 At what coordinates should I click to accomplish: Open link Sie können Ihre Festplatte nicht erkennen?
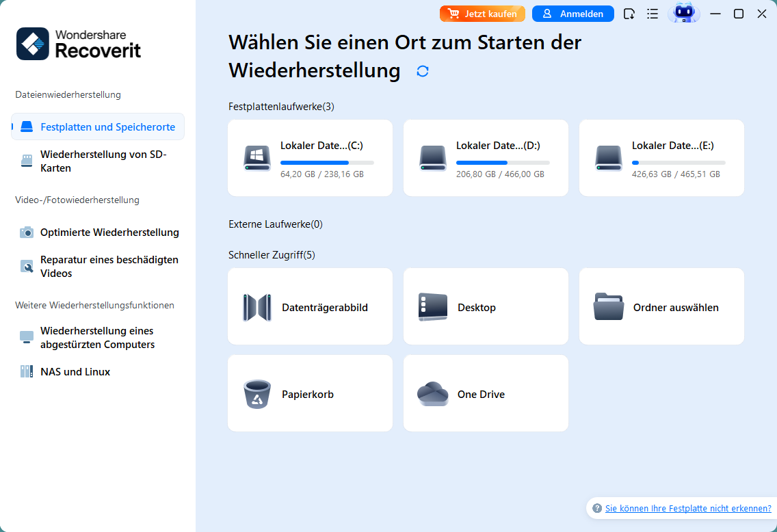tap(688, 508)
